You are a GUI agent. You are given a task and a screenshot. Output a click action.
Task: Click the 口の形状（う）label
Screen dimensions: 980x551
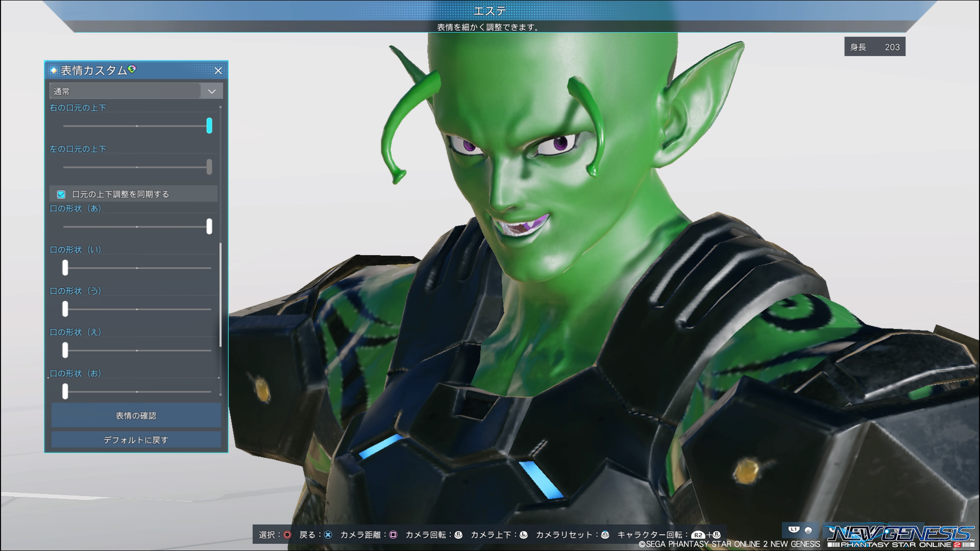pos(76,291)
